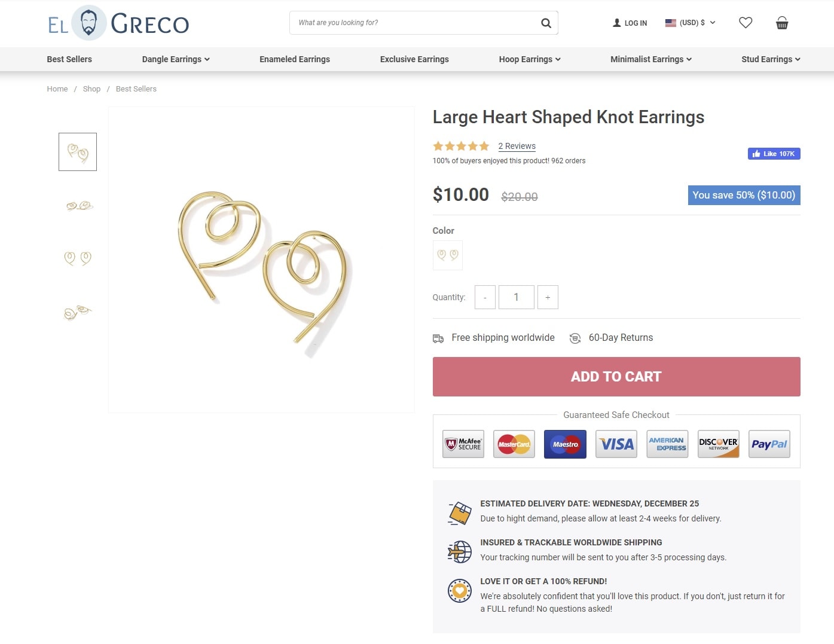This screenshot has width=834, height=644.
Task: Click the El Greco logo
Action: (118, 24)
